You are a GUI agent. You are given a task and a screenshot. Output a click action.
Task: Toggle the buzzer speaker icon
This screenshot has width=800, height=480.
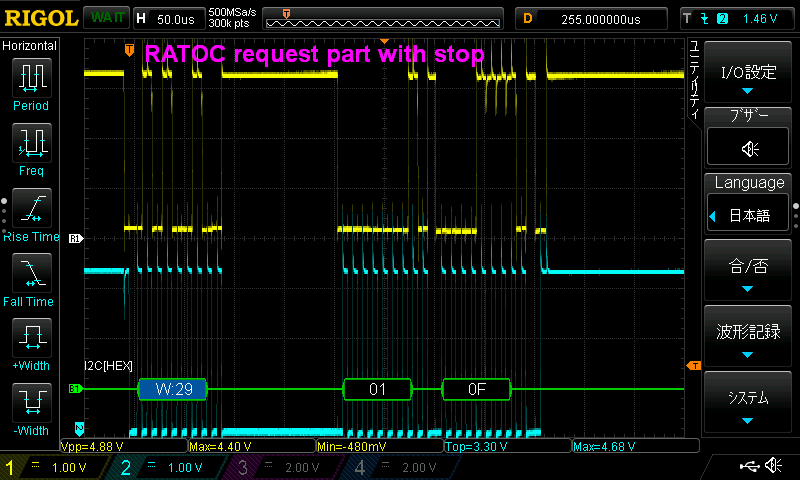click(x=748, y=147)
